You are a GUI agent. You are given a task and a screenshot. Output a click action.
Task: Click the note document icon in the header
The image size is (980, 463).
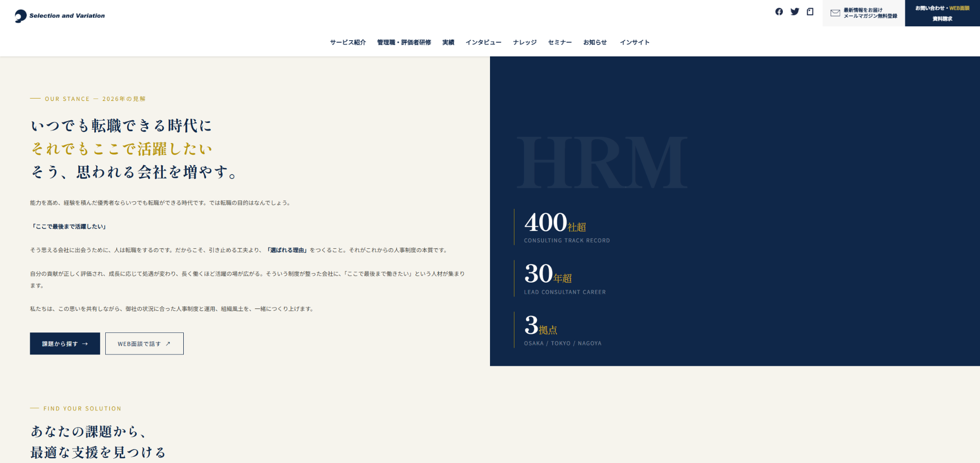[810, 11]
